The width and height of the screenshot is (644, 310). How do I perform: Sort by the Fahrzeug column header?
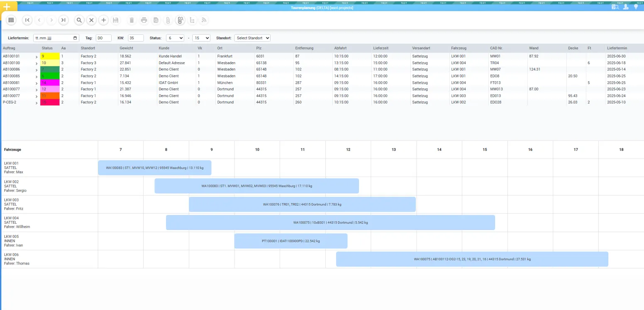[459, 48]
